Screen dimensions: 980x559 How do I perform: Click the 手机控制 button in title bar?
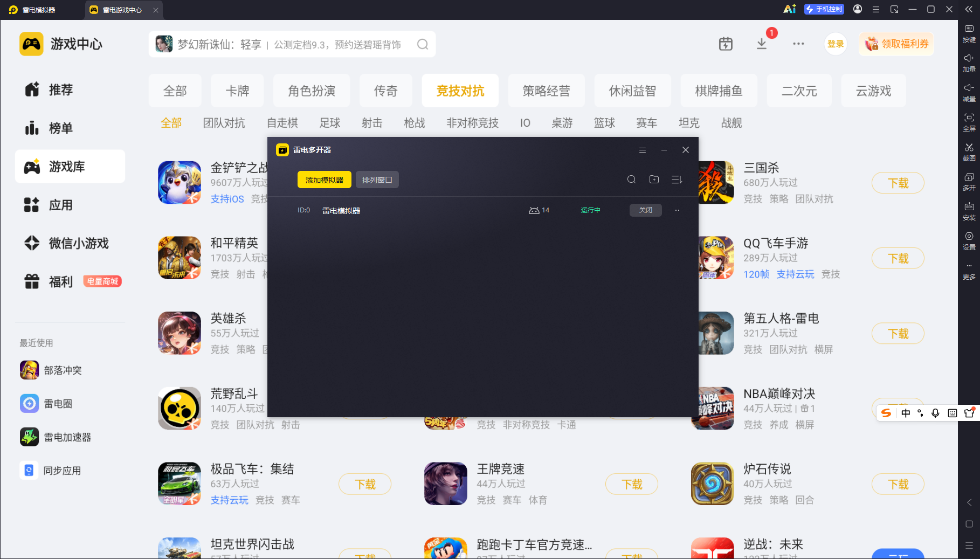(x=824, y=9)
